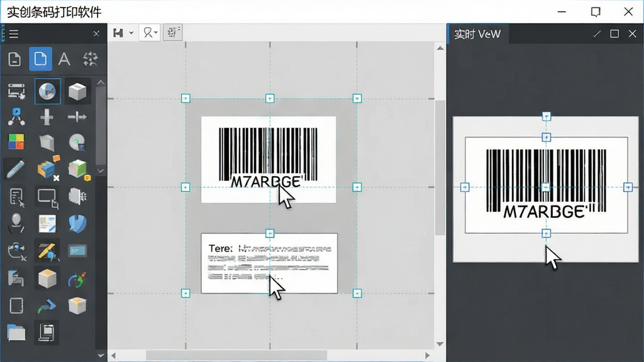This screenshot has height=362, width=644.
Task: Click the barcode preview in 实时 VeW panel
Action: point(547,185)
